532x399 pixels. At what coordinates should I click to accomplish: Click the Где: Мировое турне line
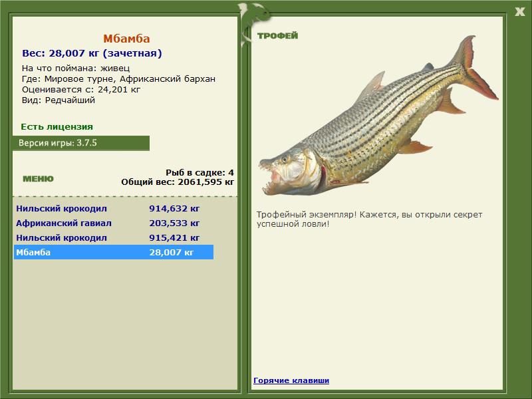pos(119,79)
